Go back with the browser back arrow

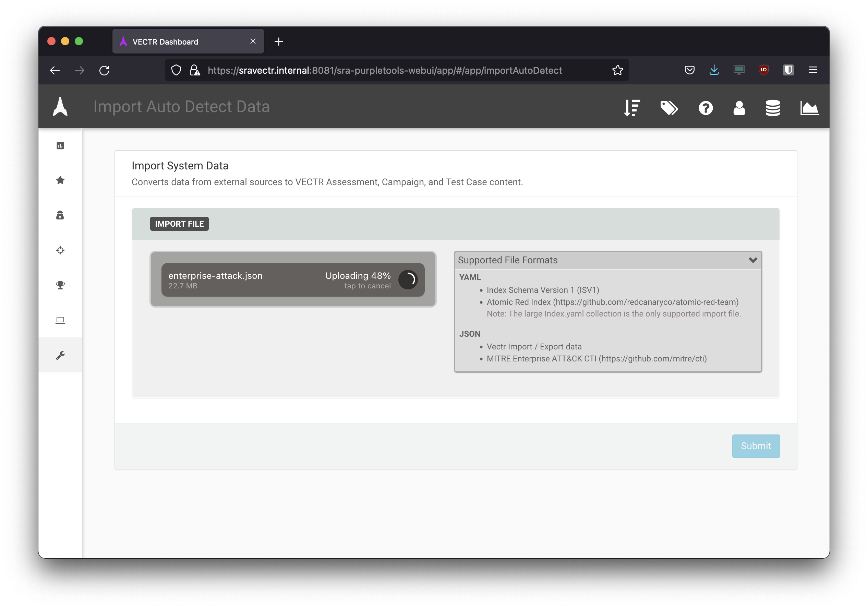(x=55, y=70)
